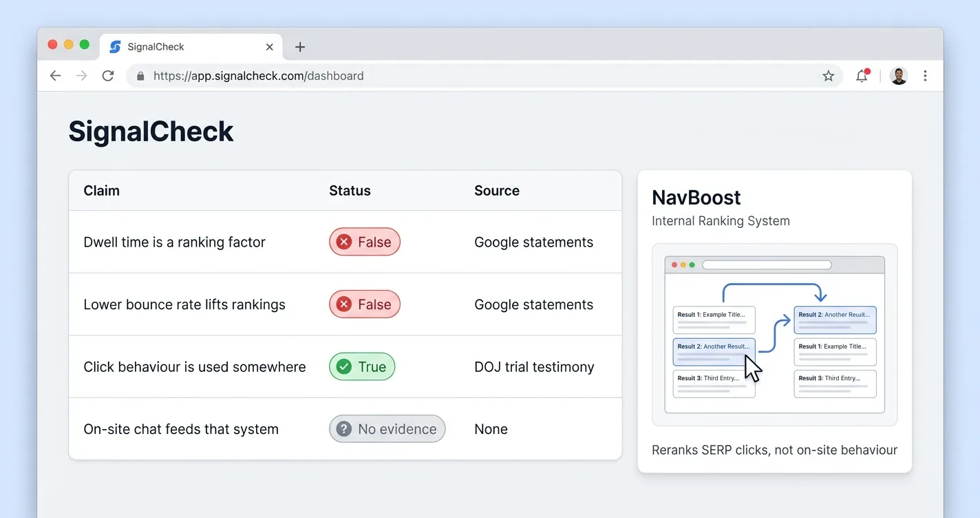
Task: Click the red X icon in Dwell time badge
Action: point(344,242)
